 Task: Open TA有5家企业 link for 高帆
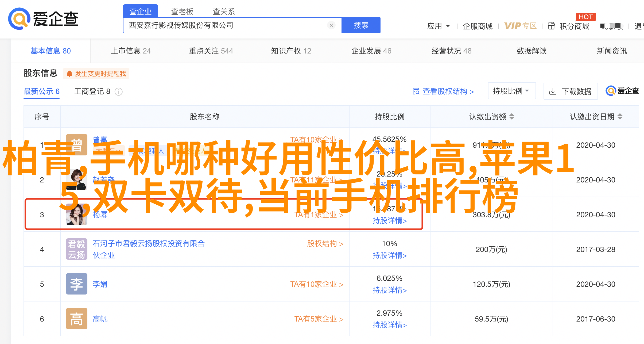pyautogui.click(x=319, y=319)
